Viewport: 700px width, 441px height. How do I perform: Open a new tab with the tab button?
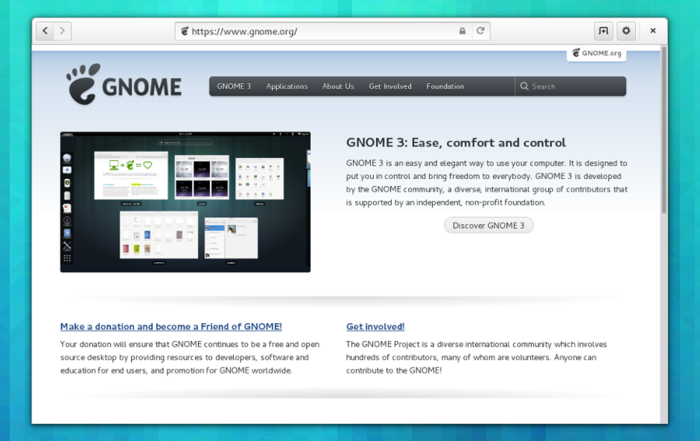click(x=604, y=31)
